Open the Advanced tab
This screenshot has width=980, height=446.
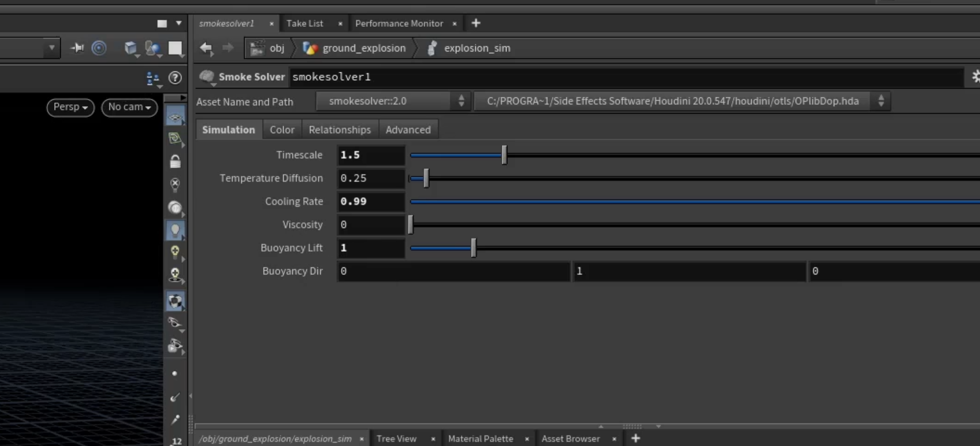(x=408, y=130)
